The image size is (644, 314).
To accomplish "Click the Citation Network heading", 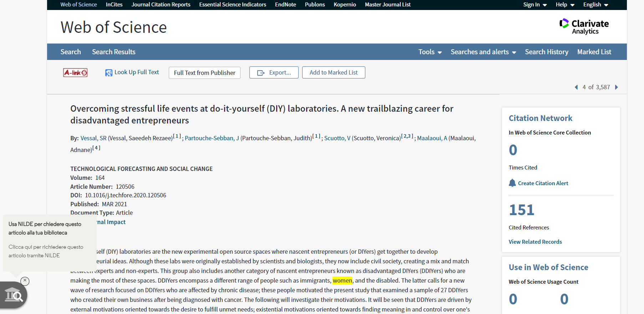I will click(x=540, y=118).
